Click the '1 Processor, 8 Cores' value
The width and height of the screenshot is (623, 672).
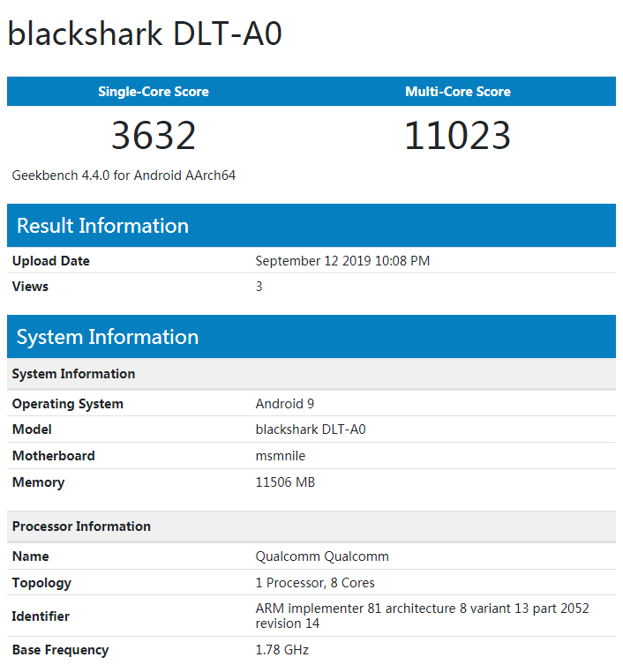(x=315, y=583)
